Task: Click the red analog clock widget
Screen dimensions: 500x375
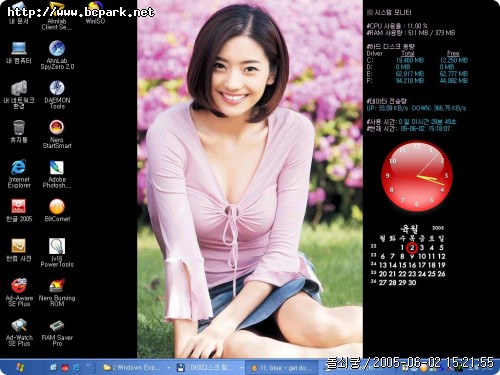Action: (x=417, y=176)
